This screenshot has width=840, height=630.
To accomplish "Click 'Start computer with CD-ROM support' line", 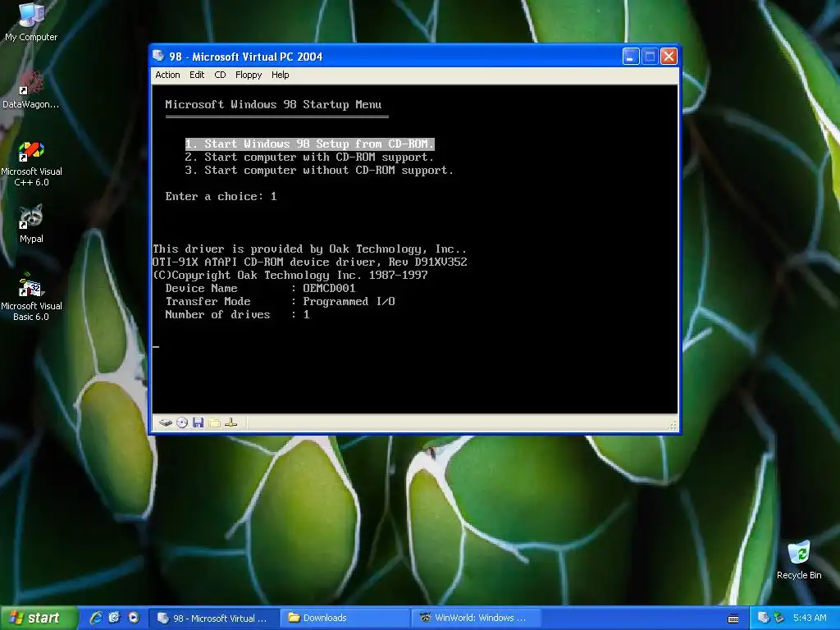I will coord(309,157).
